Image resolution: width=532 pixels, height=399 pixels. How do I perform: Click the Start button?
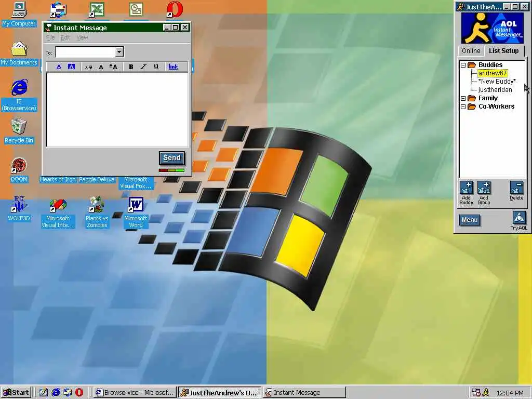tap(16, 393)
